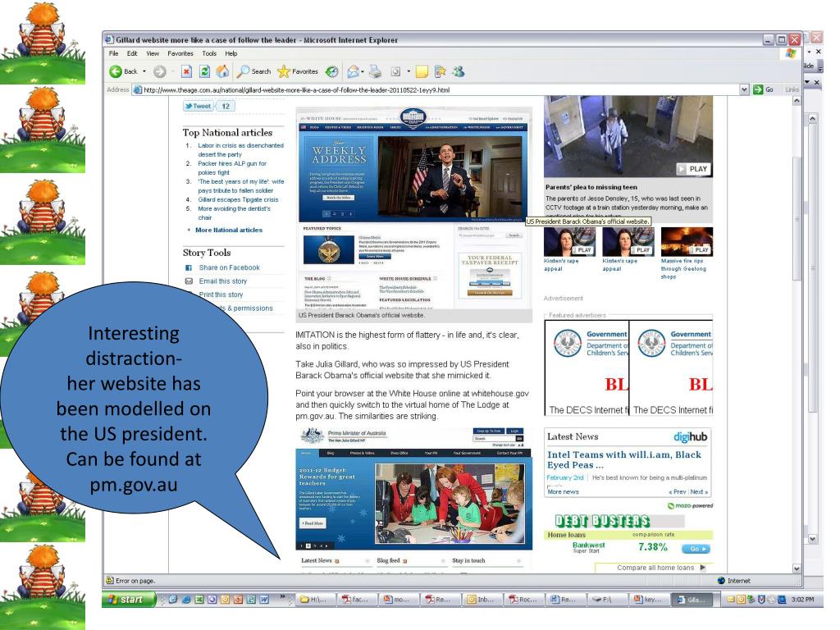Open 'Intel Teams with will.i.am' headline
840x630 pixels.
[623, 459]
